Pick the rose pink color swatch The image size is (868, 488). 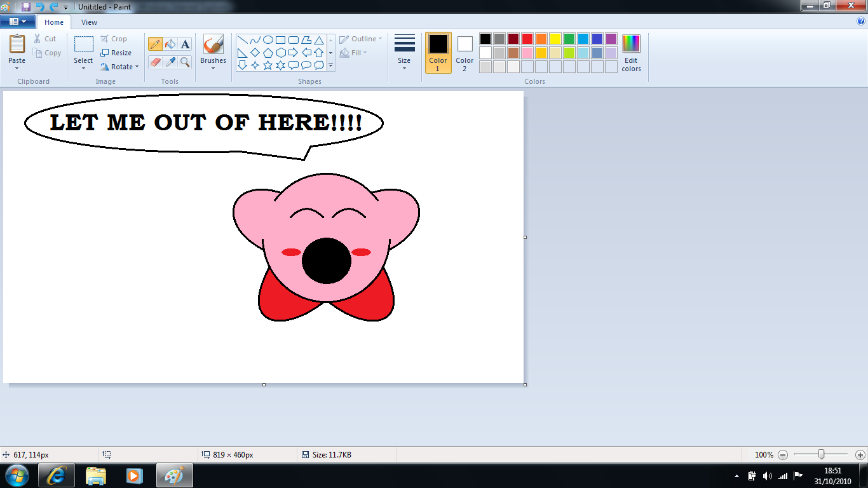[x=527, y=53]
